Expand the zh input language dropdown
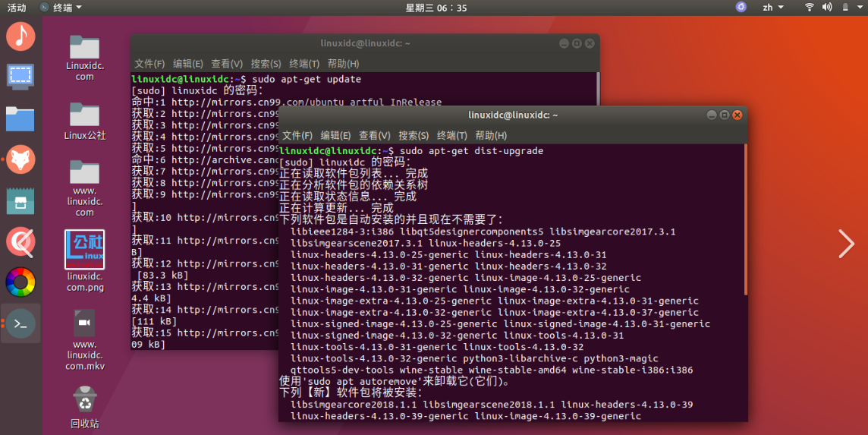The width and height of the screenshot is (868, 435). pos(772,8)
